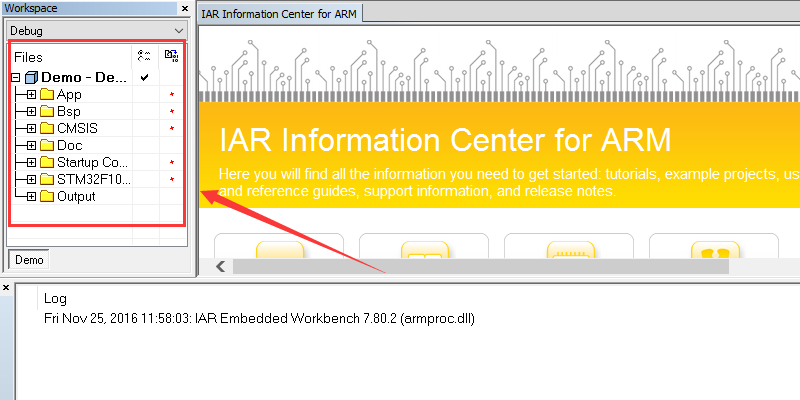The height and width of the screenshot is (400, 800).
Task: Click the IAR Information Center for ARM heading
Action: [x=445, y=140]
